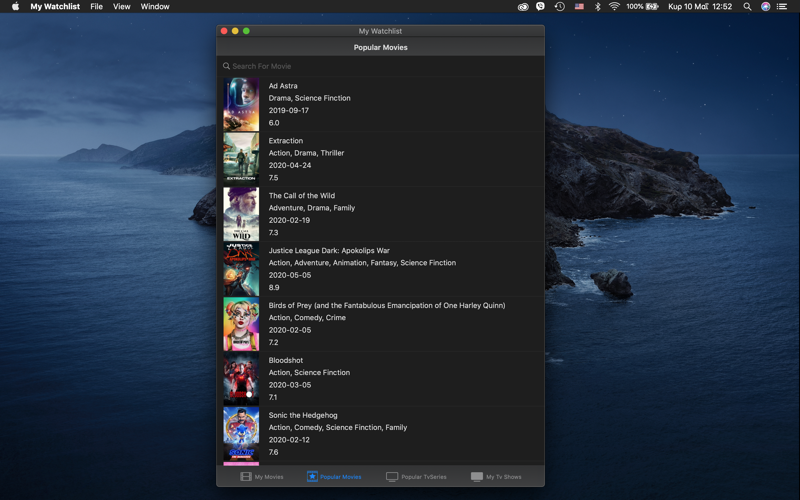Select The Call of the Wild title

(x=302, y=195)
